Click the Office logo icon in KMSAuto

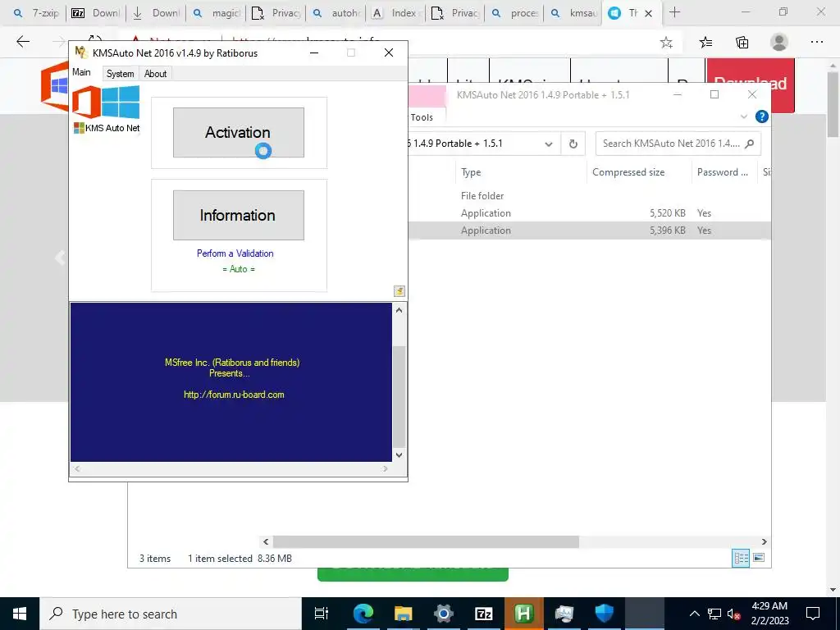pos(86,102)
